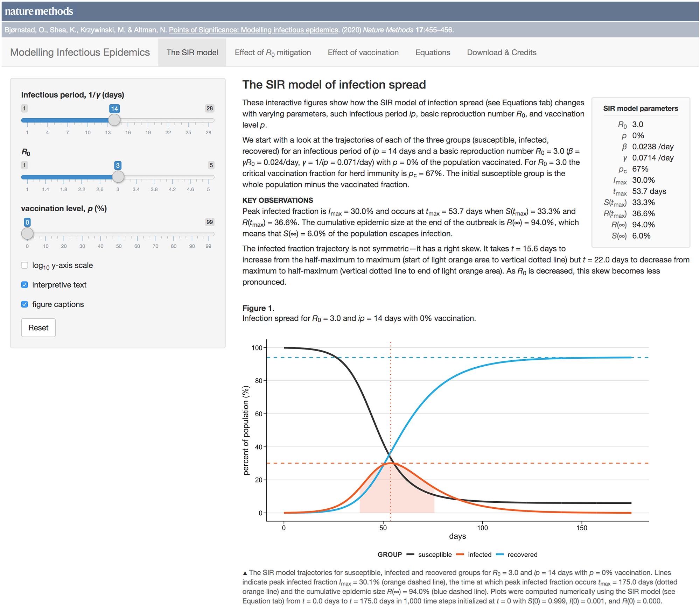The image size is (700, 614).
Task: Click infected legend entry in chart
Action: 479,555
